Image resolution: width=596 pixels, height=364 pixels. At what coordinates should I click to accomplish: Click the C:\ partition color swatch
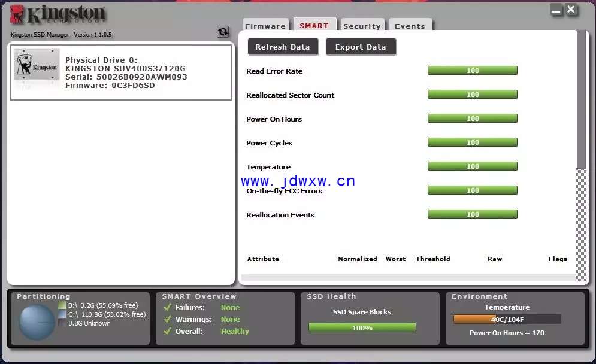tap(62, 314)
